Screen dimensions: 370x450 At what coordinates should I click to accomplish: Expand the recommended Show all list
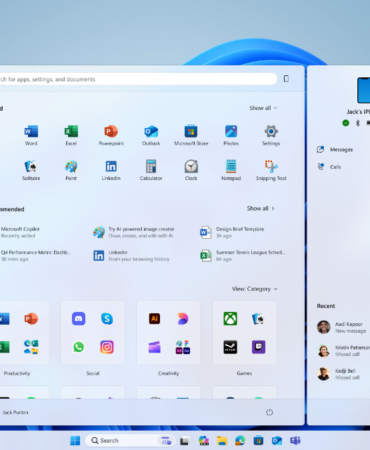point(261,208)
